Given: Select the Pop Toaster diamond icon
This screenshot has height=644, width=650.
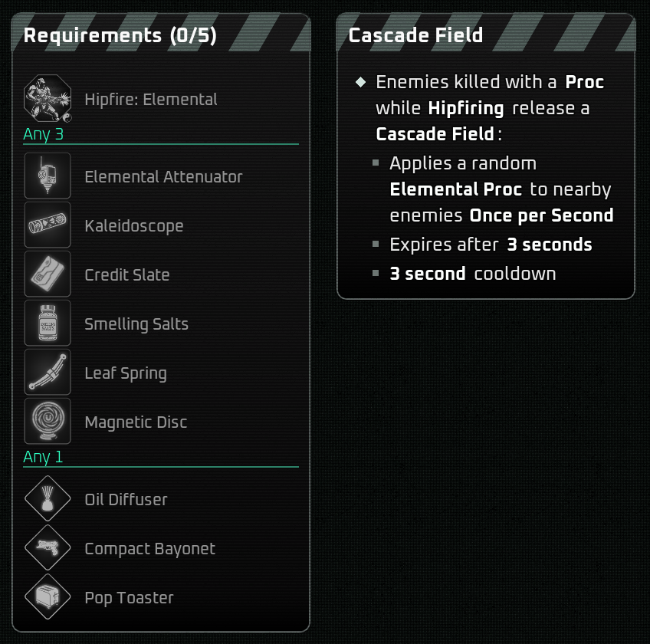Looking at the screenshot, I should point(48,598).
